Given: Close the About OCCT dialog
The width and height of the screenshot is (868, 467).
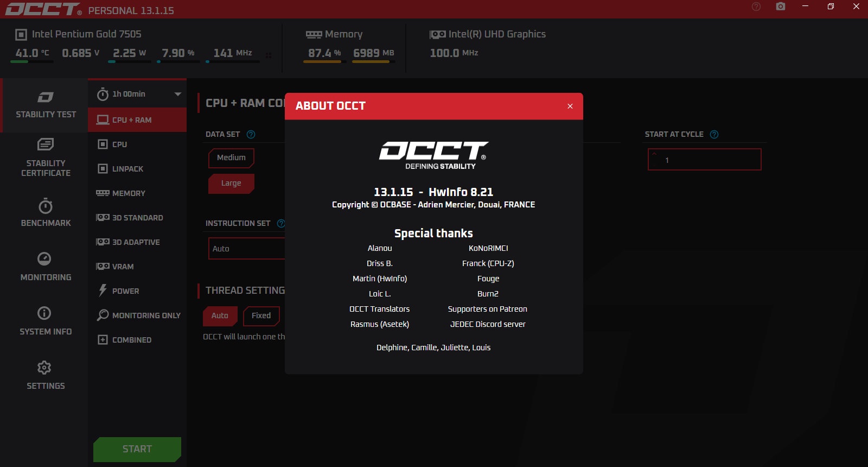Looking at the screenshot, I should [570, 106].
